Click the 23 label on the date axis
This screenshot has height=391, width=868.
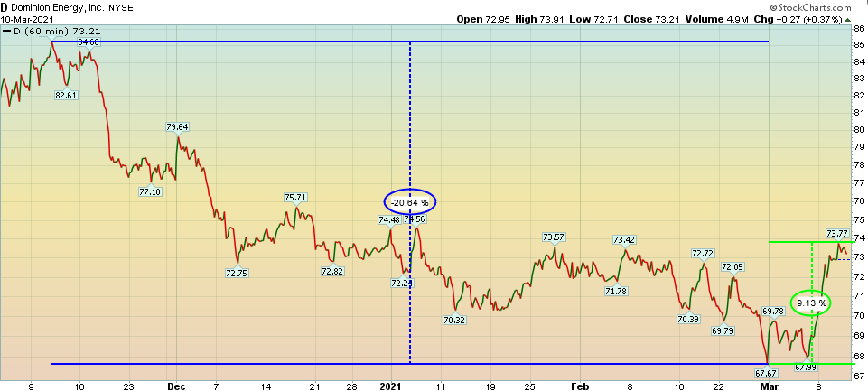point(128,386)
